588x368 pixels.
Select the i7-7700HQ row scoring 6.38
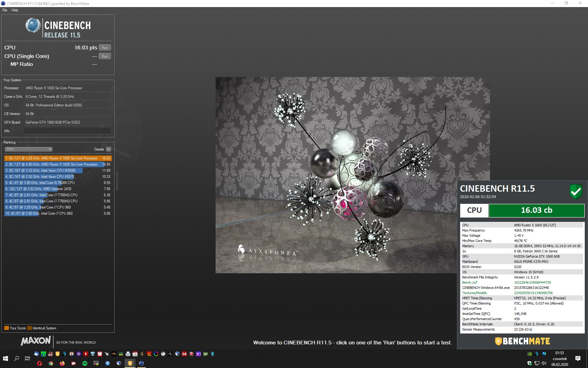click(58, 195)
